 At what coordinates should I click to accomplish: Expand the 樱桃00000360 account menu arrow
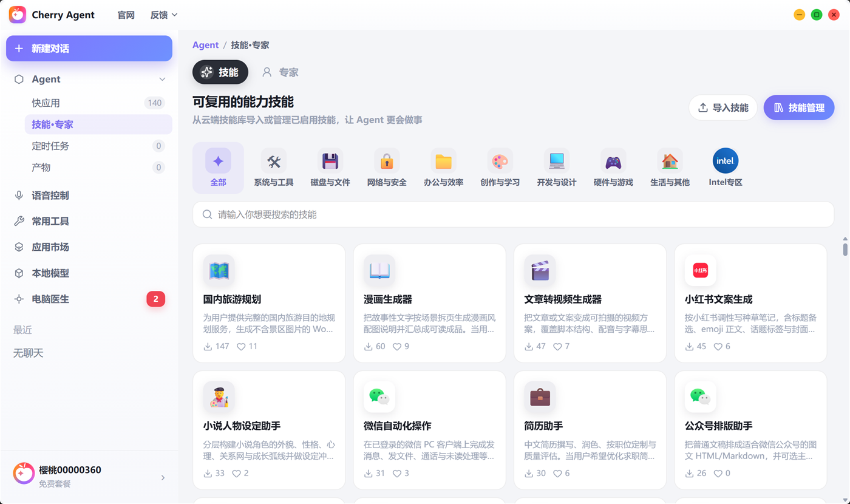click(163, 478)
